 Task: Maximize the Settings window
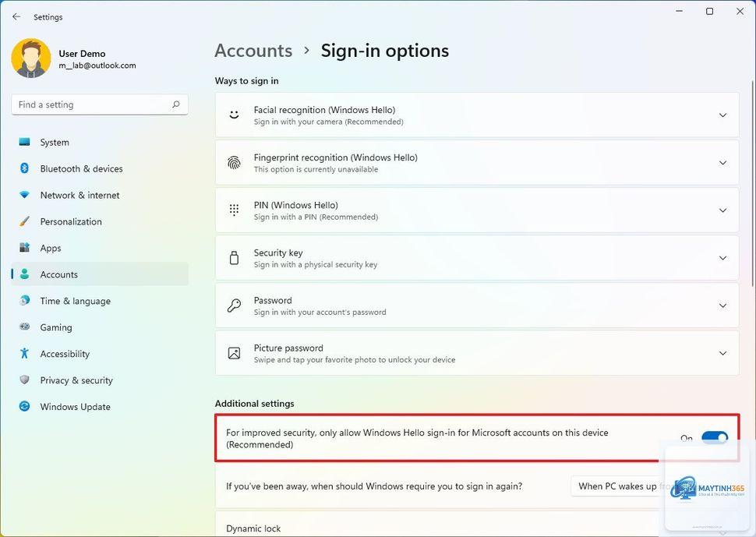pos(710,11)
